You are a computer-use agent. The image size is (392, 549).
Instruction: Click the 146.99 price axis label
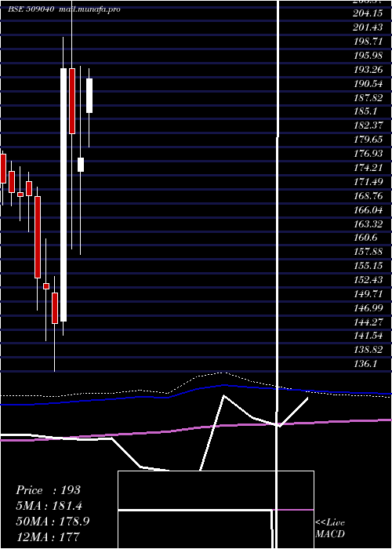pyautogui.click(x=368, y=307)
